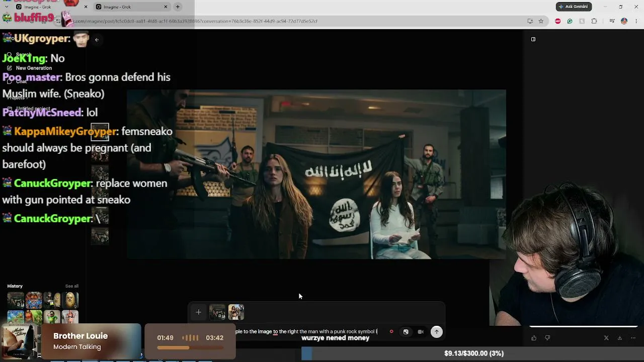The width and height of the screenshot is (644, 362).
Task: Click into the prompt text field
Action: [306, 332]
